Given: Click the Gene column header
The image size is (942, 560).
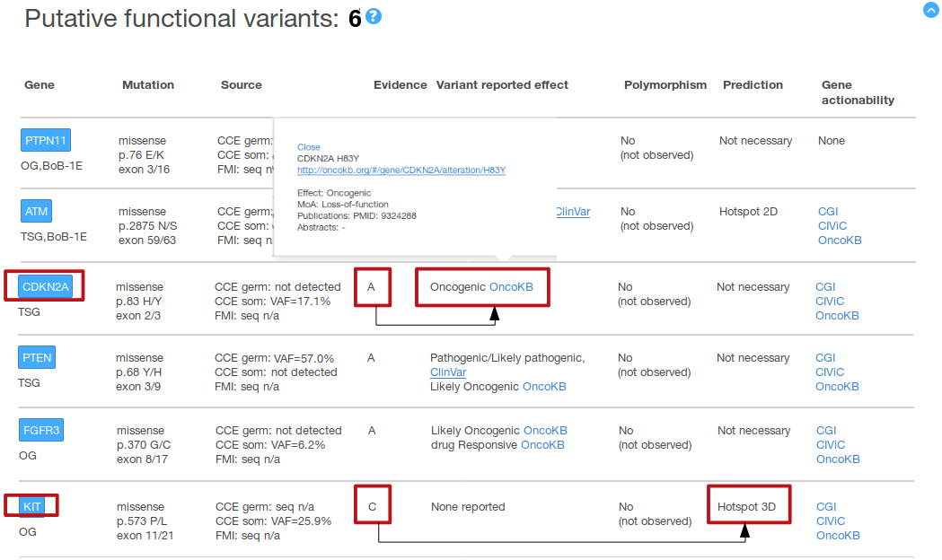Looking at the screenshot, I should [x=39, y=85].
